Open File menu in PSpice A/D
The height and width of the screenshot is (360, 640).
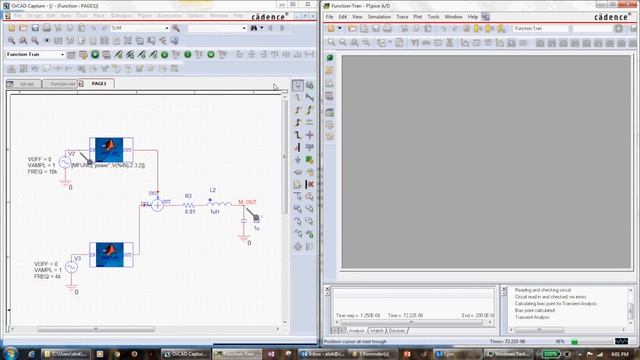click(x=329, y=17)
